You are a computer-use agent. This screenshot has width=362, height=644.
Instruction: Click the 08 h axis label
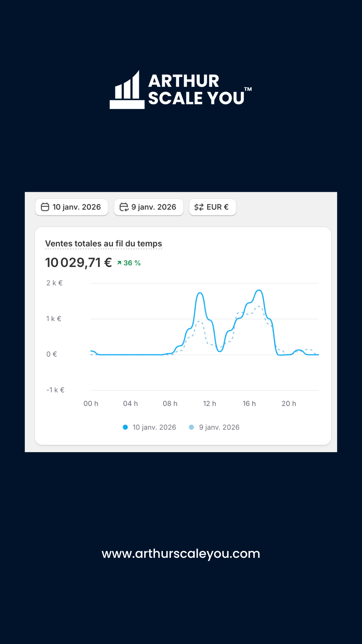click(170, 404)
